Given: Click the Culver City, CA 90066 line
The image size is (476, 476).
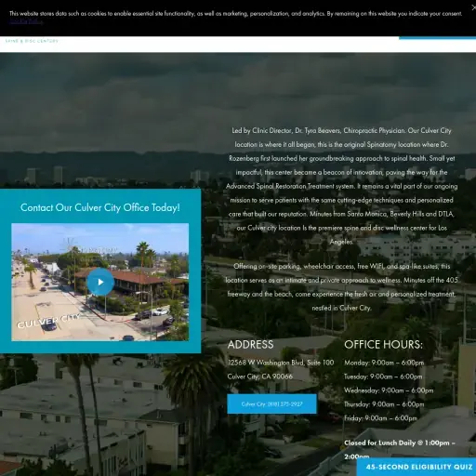Looking at the screenshot, I should point(260,377).
